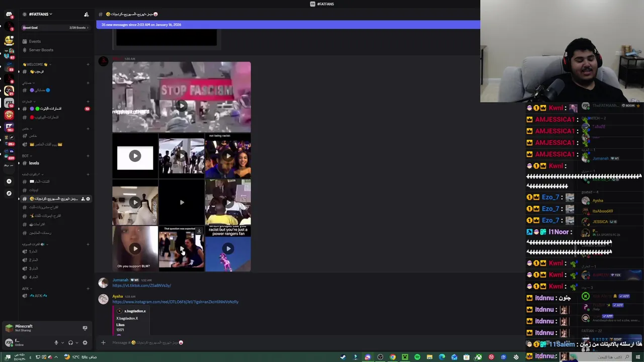This screenshot has width=644, height=362.
Task: Edit selected channel settings gear
Action: [88, 199]
